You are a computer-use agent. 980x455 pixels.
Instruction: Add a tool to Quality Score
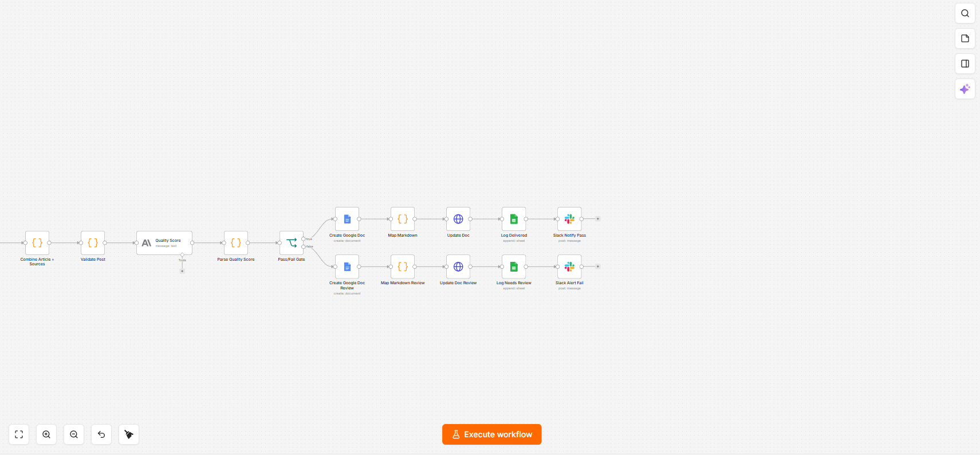pos(182,271)
